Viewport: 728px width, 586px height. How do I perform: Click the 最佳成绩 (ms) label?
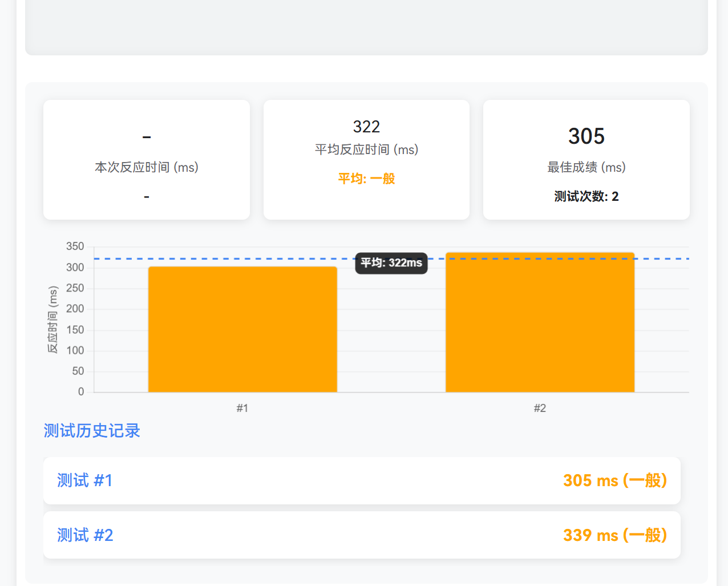click(586, 167)
